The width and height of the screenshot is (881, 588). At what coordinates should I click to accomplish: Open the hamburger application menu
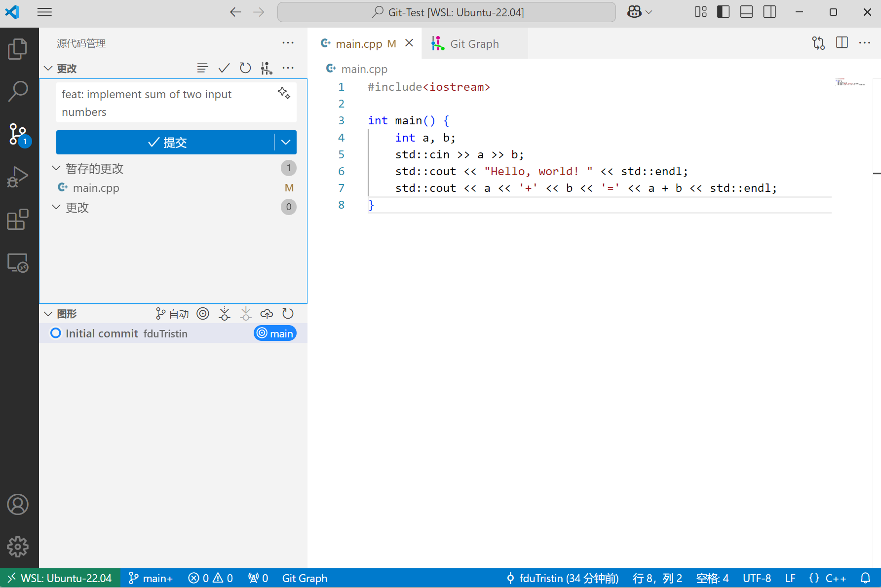44,12
